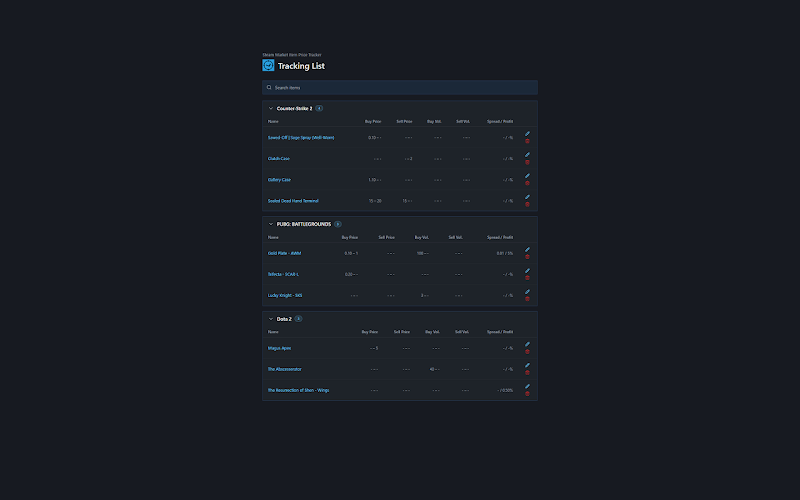Image resolution: width=800 pixels, height=500 pixels.
Task: Open the Gold Plate - AWM link
Action: pos(284,254)
